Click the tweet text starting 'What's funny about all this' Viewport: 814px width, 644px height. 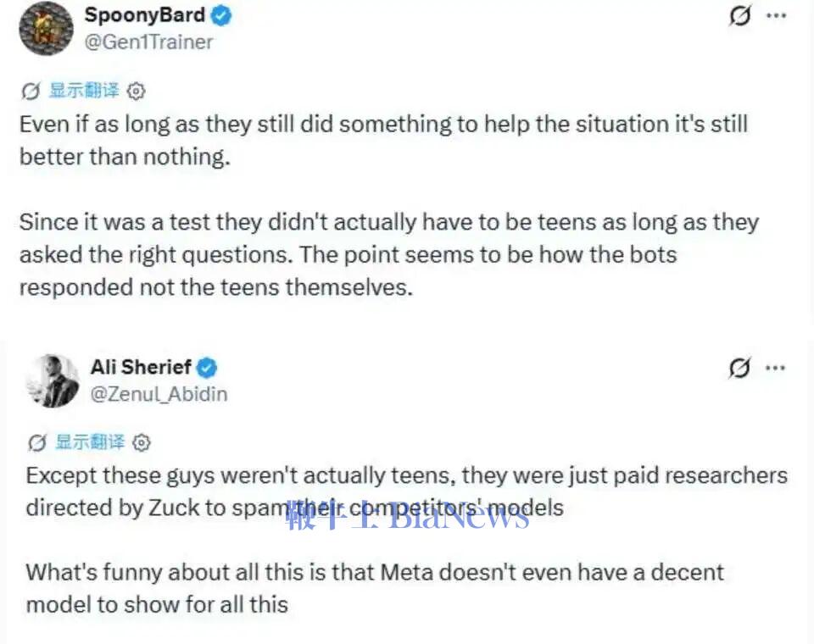pyautogui.click(x=375, y=588)
